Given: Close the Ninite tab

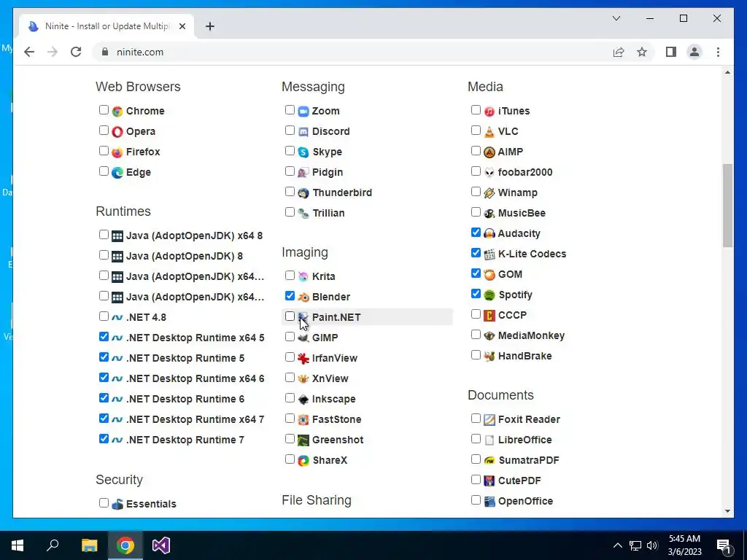Looking at the screenshot, I should pos(182,27).
